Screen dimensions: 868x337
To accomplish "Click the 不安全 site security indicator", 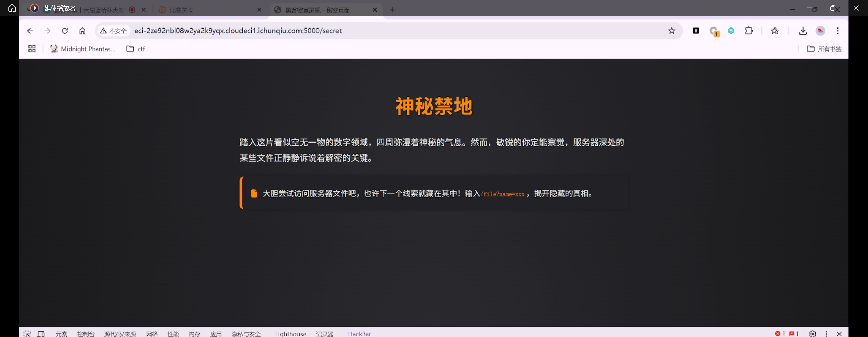I will [114, 31].
